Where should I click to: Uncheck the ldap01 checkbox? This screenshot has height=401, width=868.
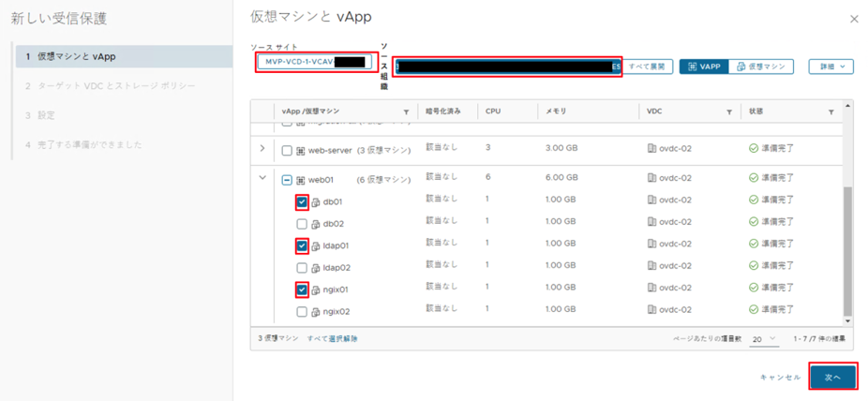pos(302,245)
